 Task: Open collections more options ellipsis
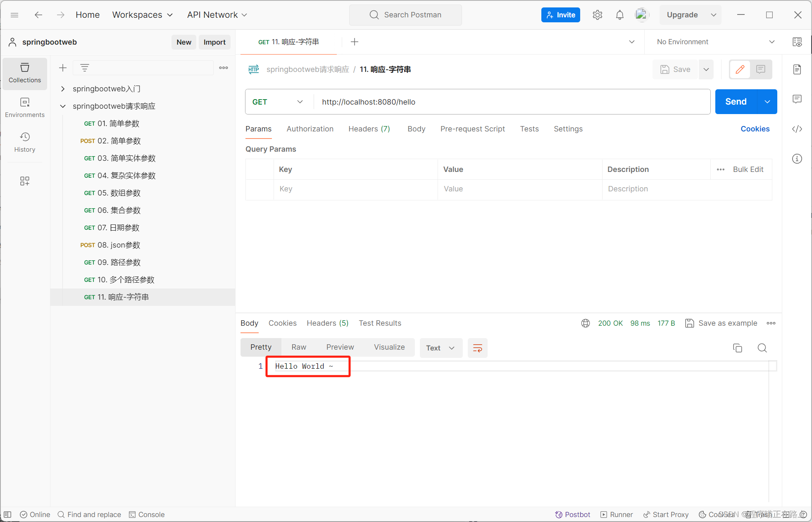[224, 68]
